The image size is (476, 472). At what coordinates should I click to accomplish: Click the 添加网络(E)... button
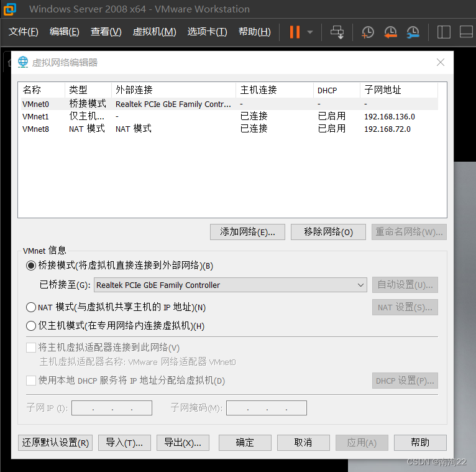pos(247,232)
